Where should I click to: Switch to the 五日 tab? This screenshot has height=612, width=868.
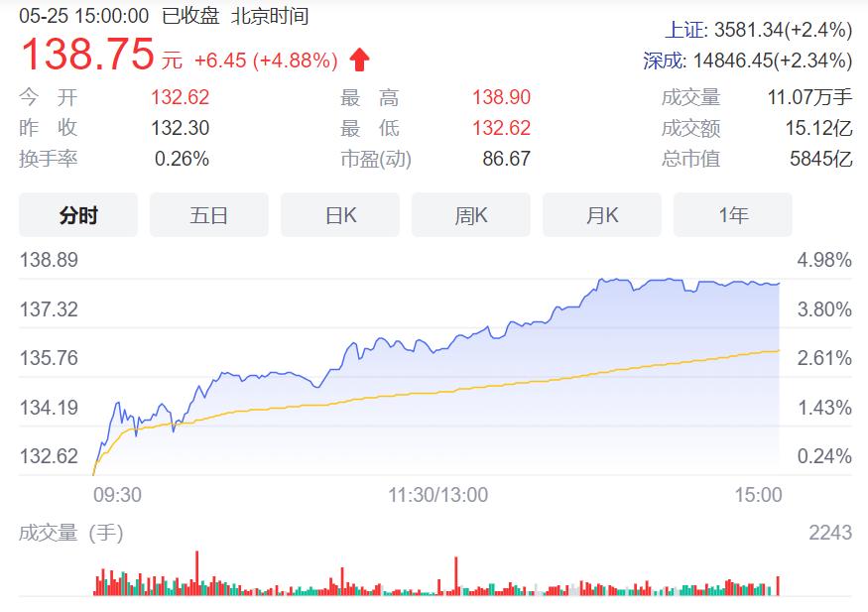[209, 215]
